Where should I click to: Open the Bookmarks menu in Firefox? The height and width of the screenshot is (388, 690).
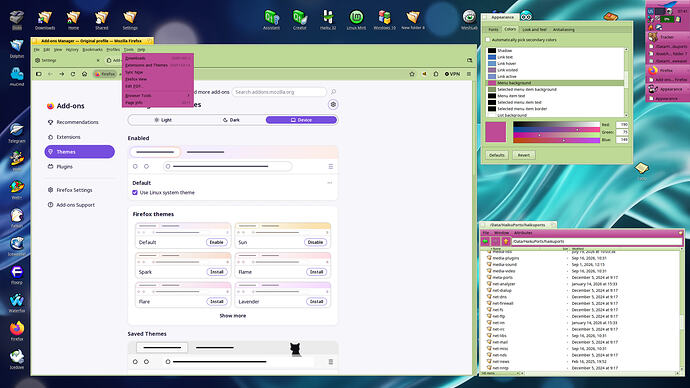pos(92,50)
